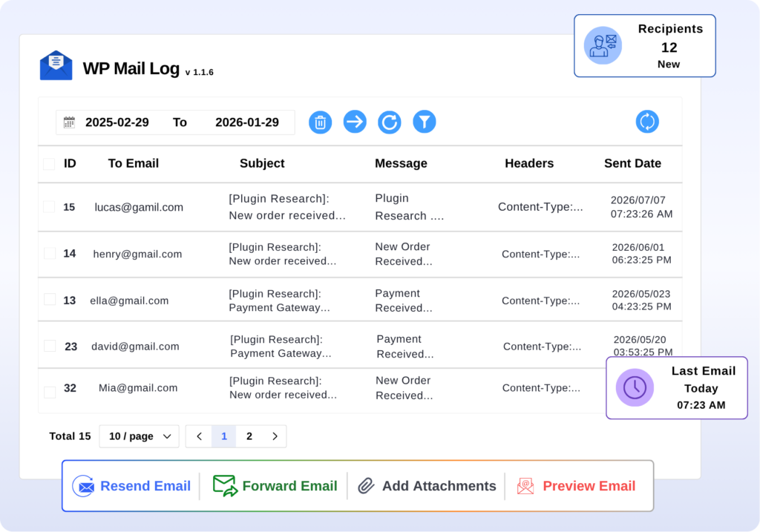Click the 'Total 15' count text
760x532 pixels.
tap(70, 436)
